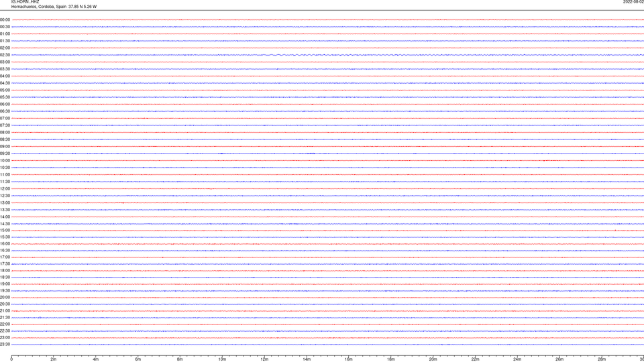This screenshot has width=644, height=362.
Task: Select the 14:00 row label
Action: coord(5,217)
